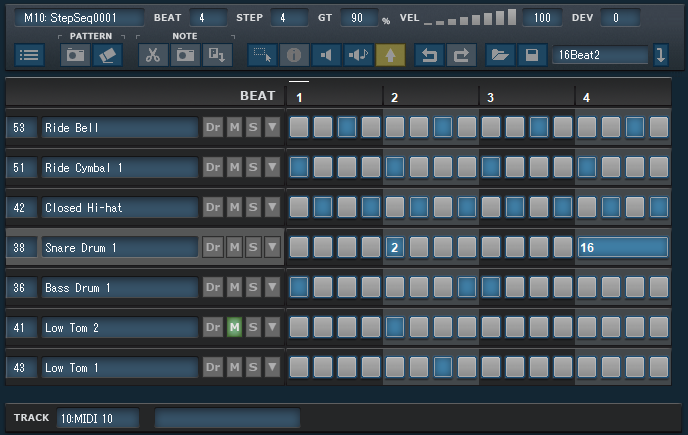Click the pattern eraser icon

(x=107, y=55)
